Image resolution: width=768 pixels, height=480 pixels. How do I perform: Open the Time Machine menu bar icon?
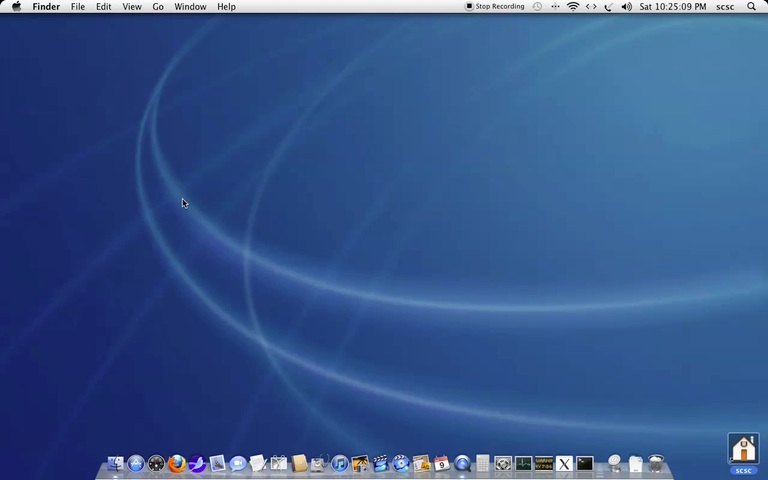(x=537, y=6)
